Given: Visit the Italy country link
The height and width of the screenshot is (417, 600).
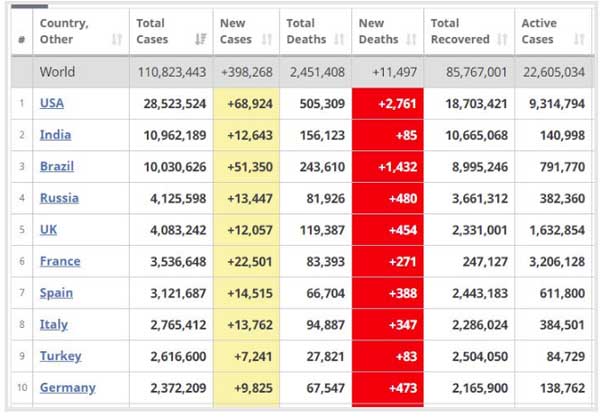Looking at the screenshot, I should (x=54, y=325).
